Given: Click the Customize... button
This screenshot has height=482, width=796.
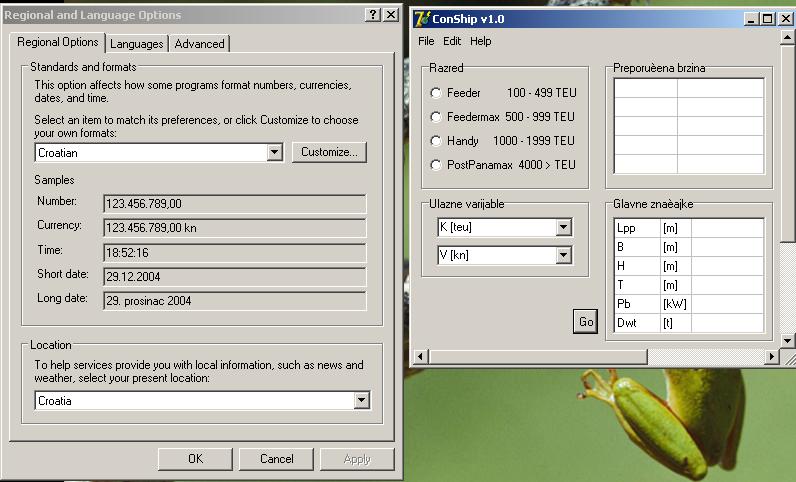Looking at the screenshot, I should pos(329,152).
